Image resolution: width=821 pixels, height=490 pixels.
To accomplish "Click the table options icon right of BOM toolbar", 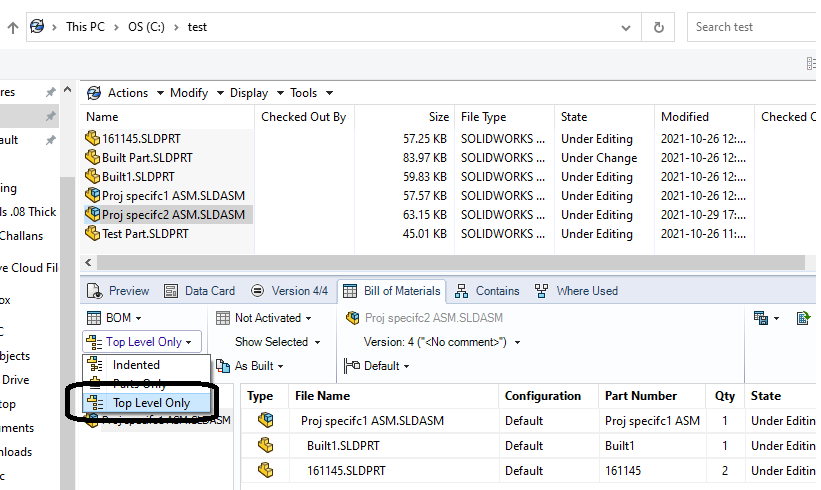I will (x=768, y=318).
